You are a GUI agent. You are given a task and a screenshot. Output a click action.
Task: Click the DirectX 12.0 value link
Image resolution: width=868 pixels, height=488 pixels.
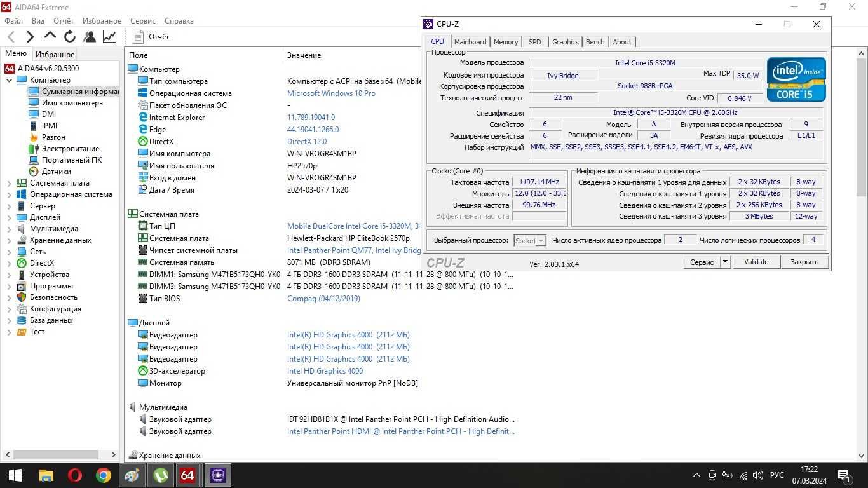307,142
